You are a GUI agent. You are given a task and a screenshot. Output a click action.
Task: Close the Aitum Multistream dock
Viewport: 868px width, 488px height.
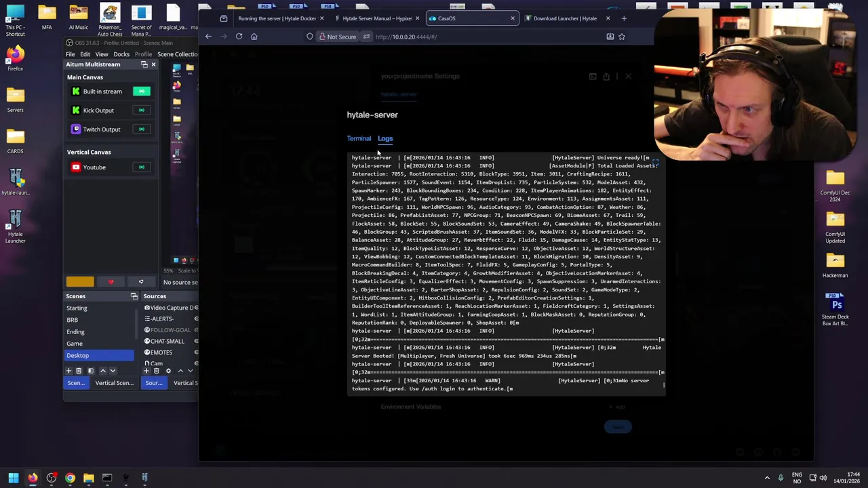(x=153, y=64)
